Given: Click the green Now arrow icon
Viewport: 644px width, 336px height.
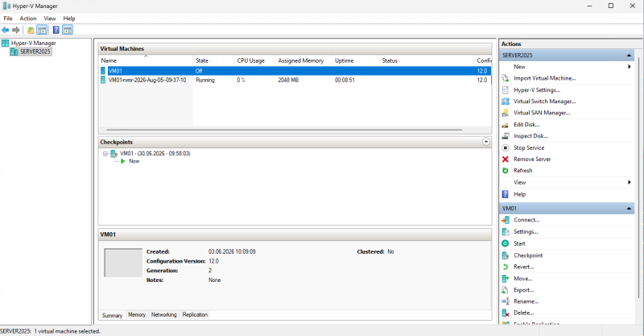Looking at the screenshot, I should (123, 161).
